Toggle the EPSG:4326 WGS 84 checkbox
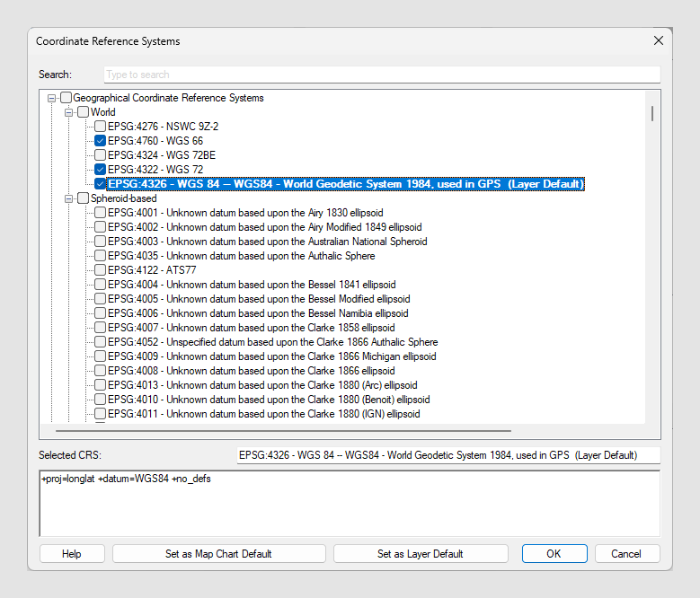Screen dimensions: 700x598 (100, 184)
